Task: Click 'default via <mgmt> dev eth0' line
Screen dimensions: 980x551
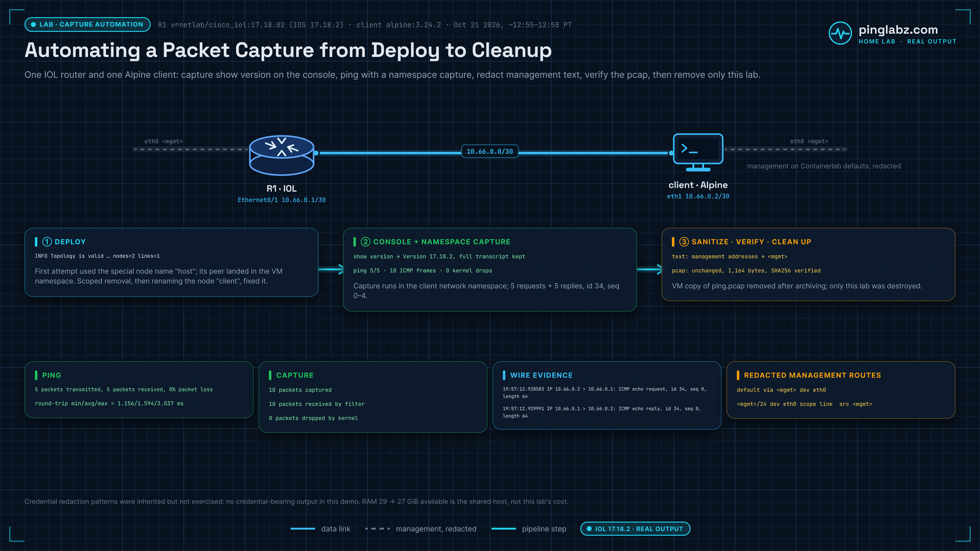Action: click(x=782, y=390)
